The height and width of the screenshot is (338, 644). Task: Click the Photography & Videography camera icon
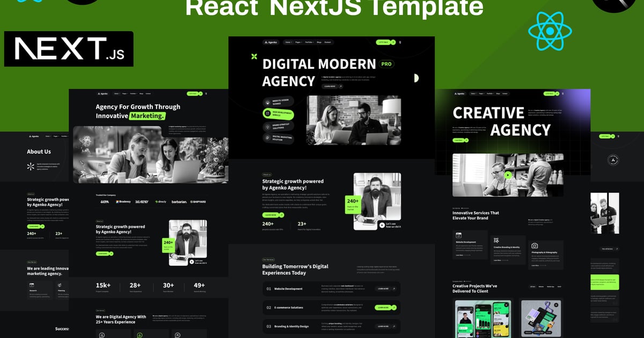click(x=535, y=246)
